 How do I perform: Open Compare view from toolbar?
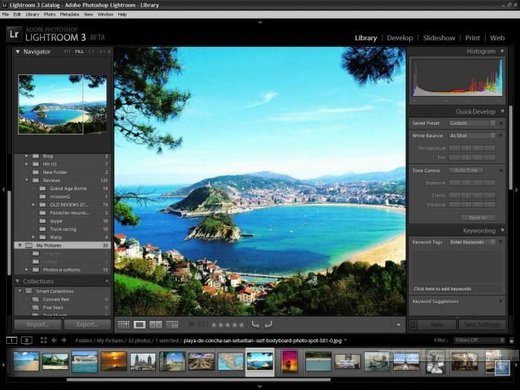pyautogui.click(x=156, y=324)
